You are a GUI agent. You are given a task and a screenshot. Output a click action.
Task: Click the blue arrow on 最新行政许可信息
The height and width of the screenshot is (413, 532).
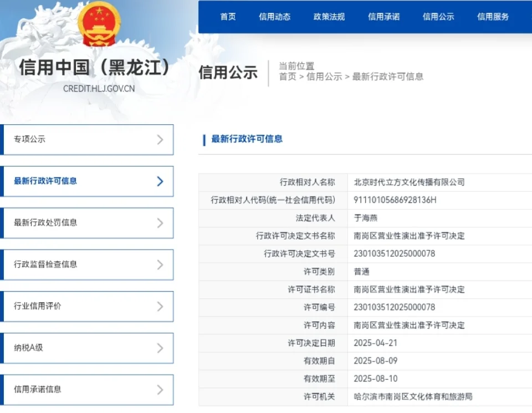(x=160, y=181)
